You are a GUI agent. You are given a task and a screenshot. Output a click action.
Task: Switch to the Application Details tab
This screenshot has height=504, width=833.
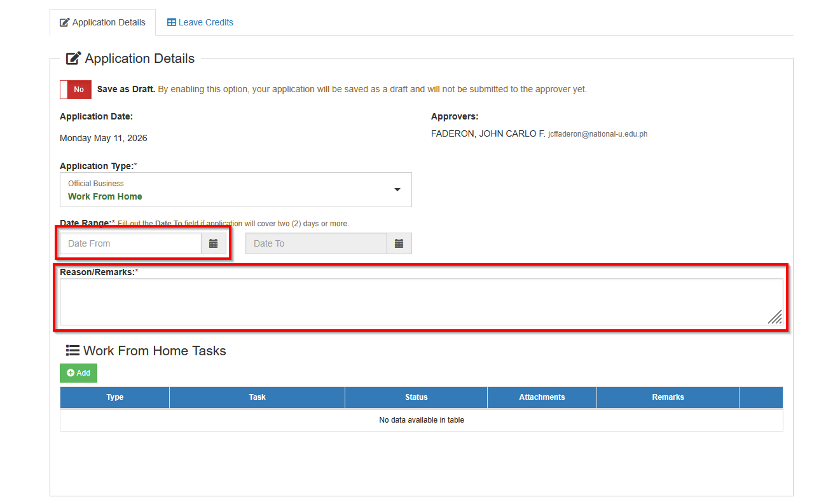click(102, 22)
